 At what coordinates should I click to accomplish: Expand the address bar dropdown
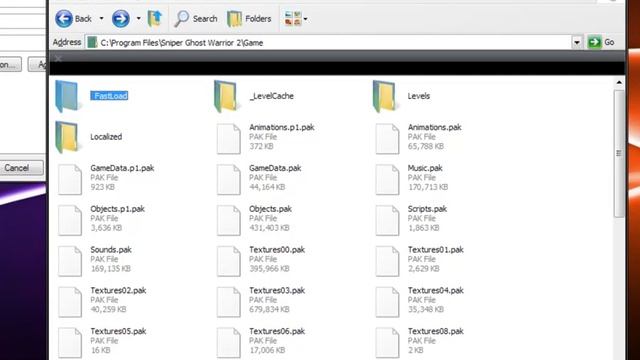[576, 42]
